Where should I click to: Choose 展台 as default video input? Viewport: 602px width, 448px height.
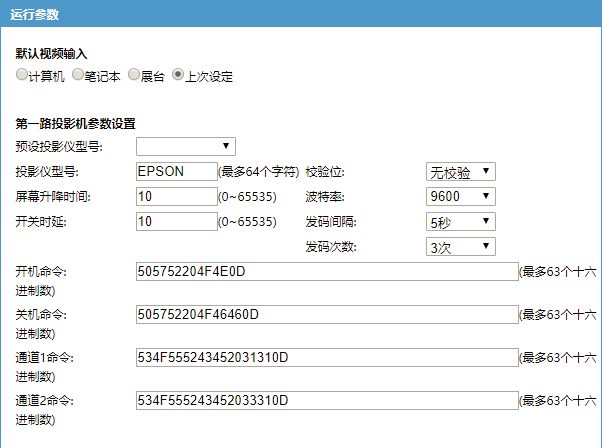tap(133, 75)
